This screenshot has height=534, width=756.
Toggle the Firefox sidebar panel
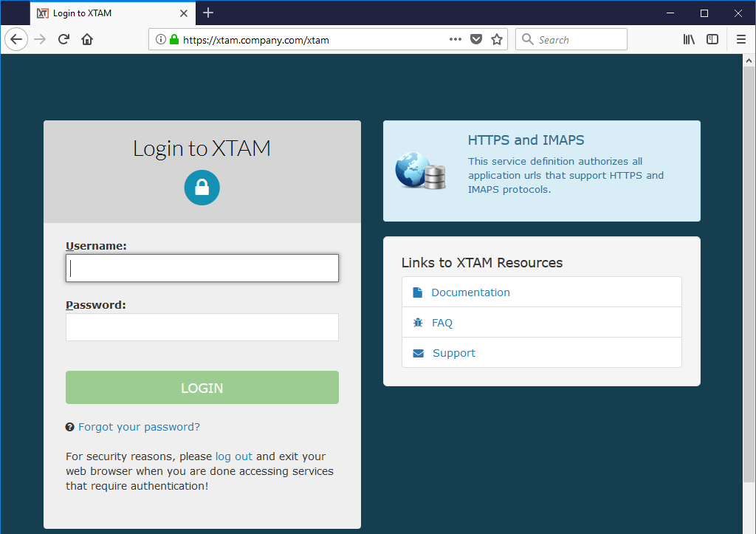pyautogui.click(x=712, y=39)
